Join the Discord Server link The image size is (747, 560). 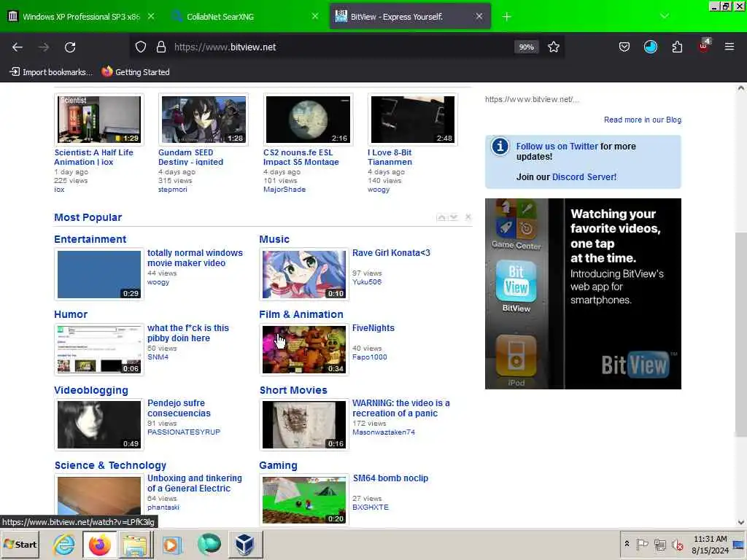pos(584,177)
